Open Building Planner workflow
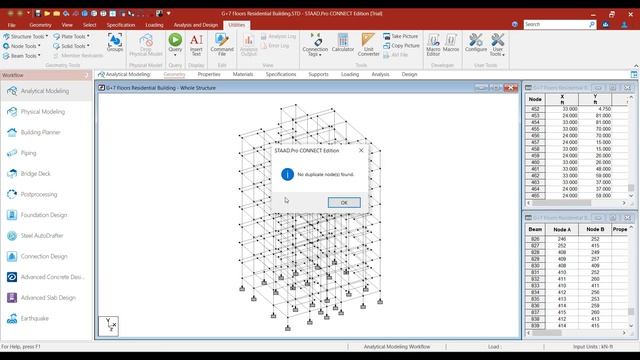This screenshot has height=360, width=640. (46, 132)
